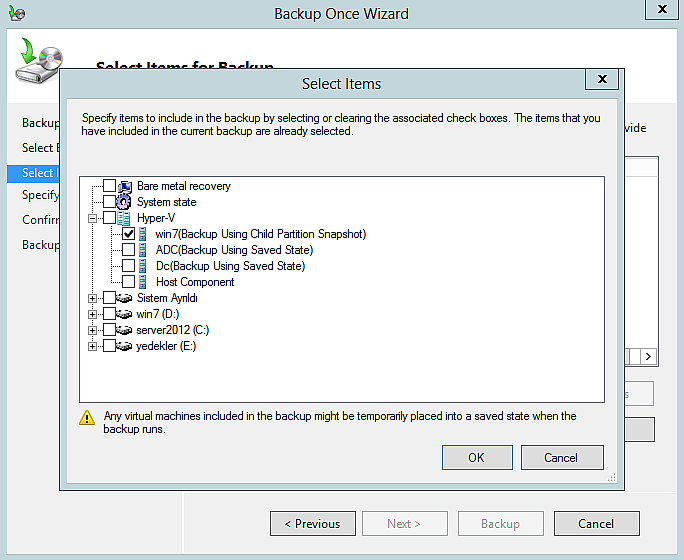This screenshot has width=684, height=560.
Task: Click the disabled Next button
Action: [404, 523]
